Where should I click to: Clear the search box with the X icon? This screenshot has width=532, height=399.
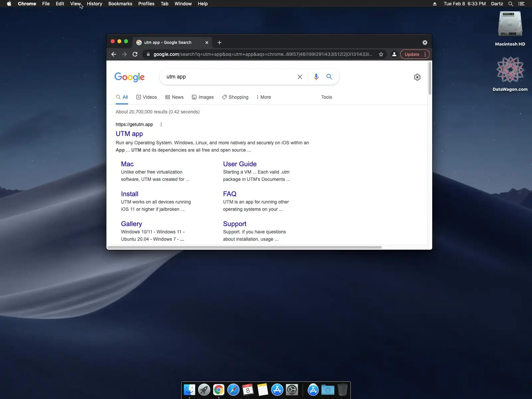tap(300, 77)
